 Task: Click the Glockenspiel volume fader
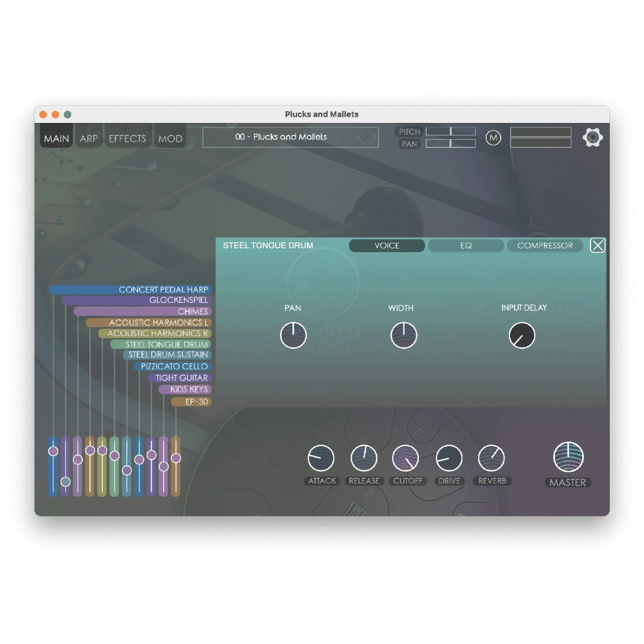pyautogui.click(x=65, y=466)
